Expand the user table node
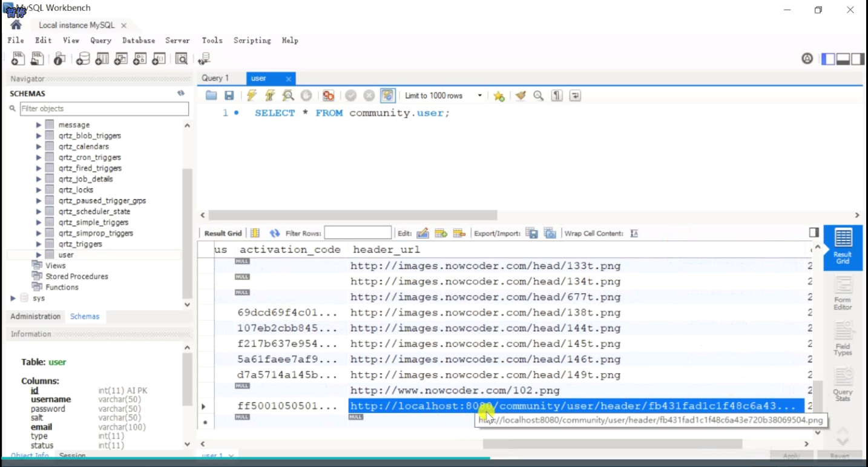This screenshot has width=868, height=467. pyautogui.click(x=39, y=255)
